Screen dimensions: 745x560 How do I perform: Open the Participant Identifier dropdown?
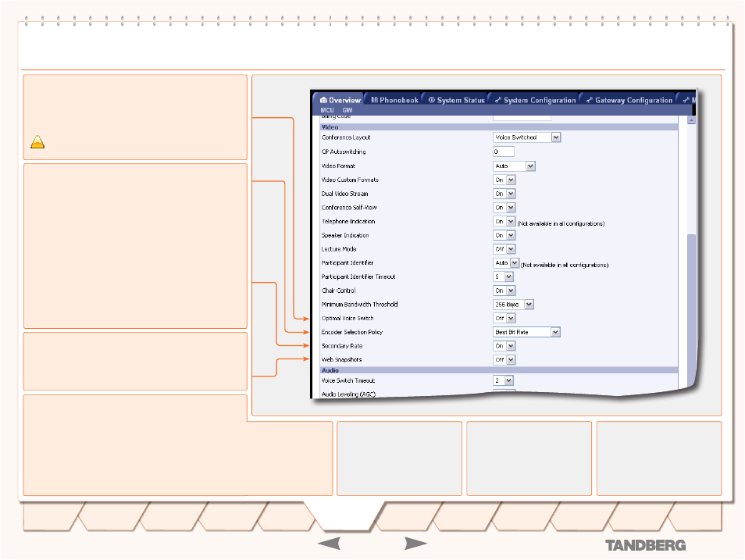click(x=506, y=262)
